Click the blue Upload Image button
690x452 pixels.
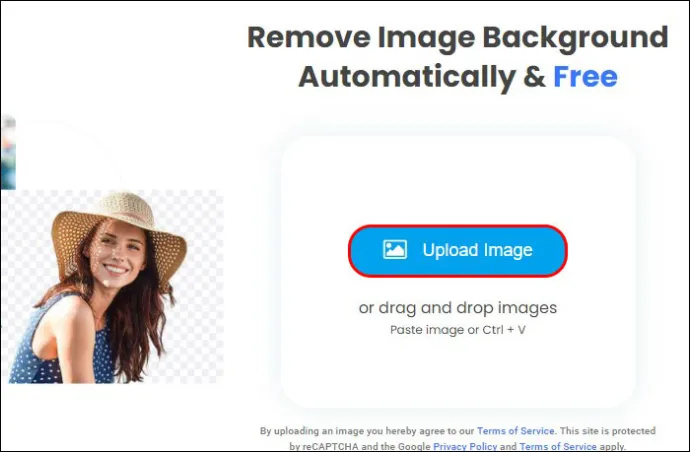[458, 250]
